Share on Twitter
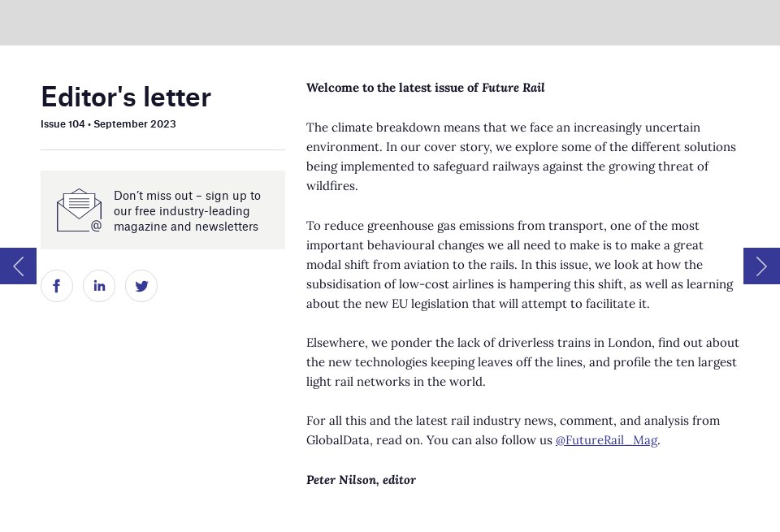 point(141,286)
